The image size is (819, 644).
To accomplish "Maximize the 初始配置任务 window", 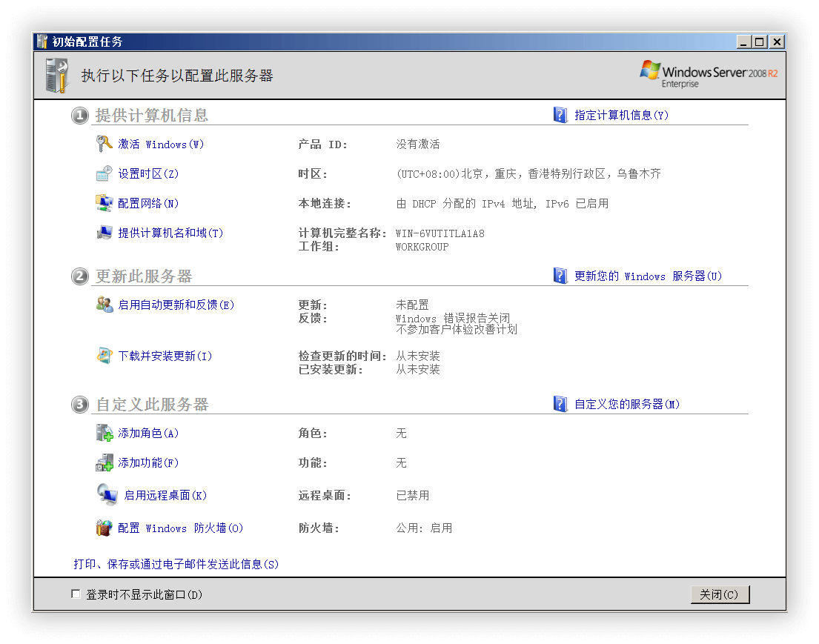I will (x=760, y=42).
